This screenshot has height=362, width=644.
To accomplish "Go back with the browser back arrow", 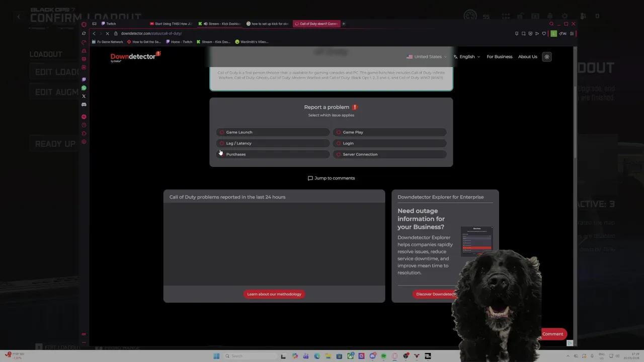I will 94,33.
